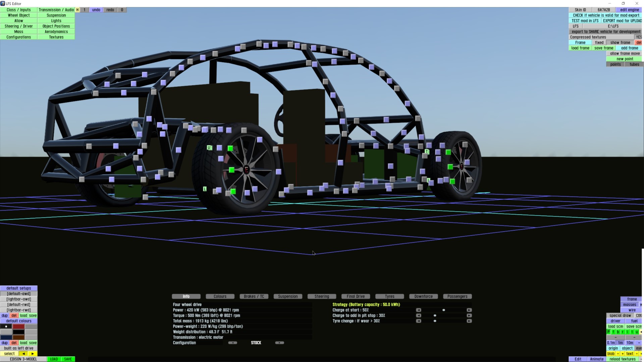The height and width of the screenshot is (362, 644).
Task: Toggle built as left drive
Action: (x=19, y=348)
